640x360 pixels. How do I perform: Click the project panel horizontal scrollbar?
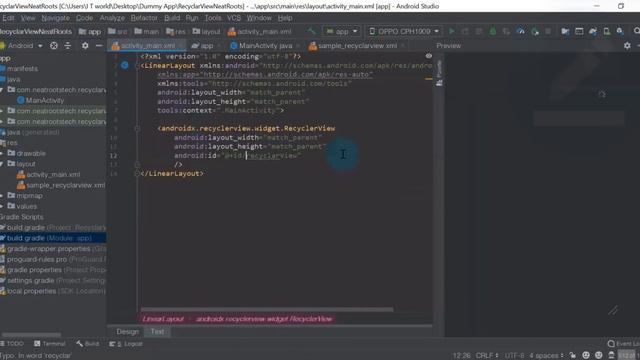coord(31,335)
